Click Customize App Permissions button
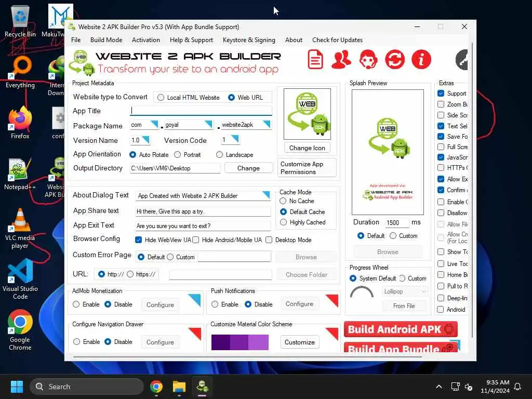 pyautogui.click(x=307, y=168)
